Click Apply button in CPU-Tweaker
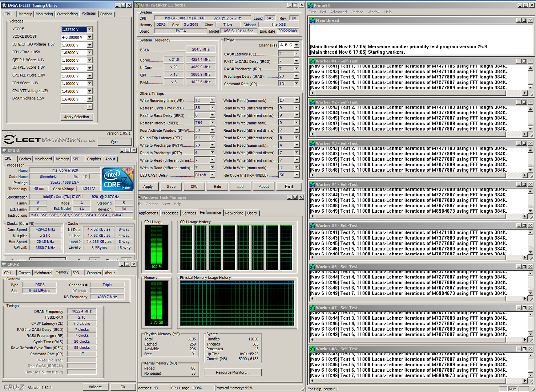Viewport: 536px width, 392px height. coord(148,187)
